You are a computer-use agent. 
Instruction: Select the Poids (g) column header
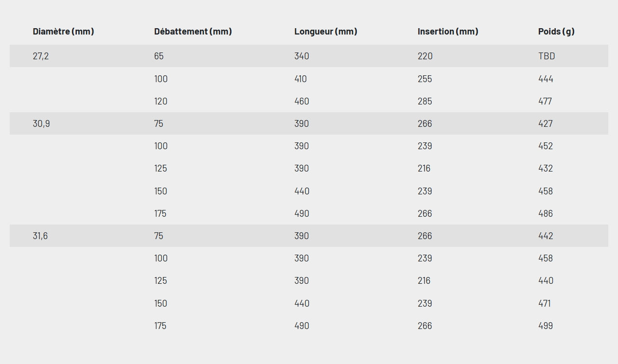[556, 32]
